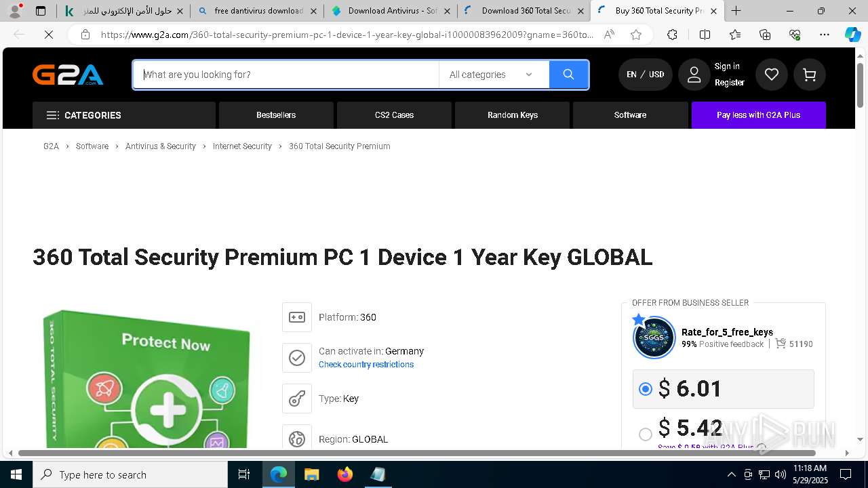Click the taskbar search box

click(130, 474)
